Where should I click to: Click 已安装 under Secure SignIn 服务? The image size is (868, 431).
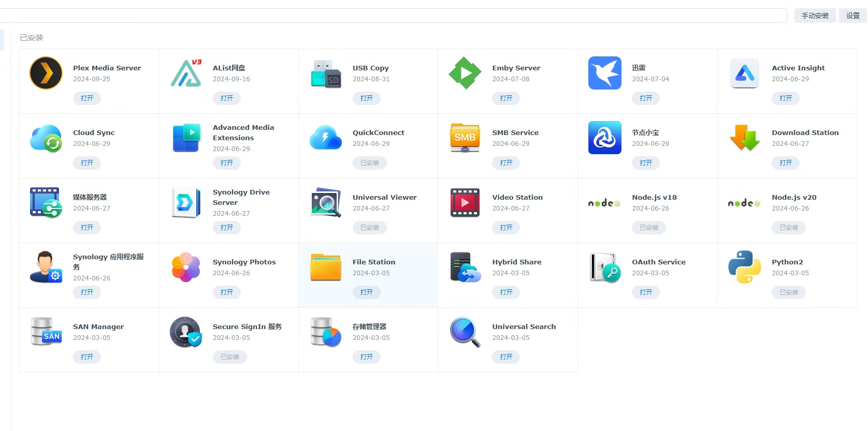click(x=230, y=356)
